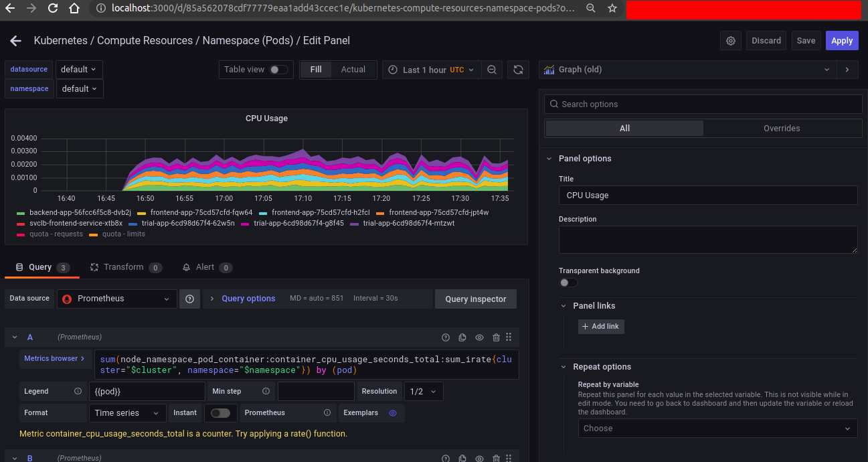This screenshot has width=868, height=462.
Task: Switch to the Alert tab
Action: pos(207,267)
